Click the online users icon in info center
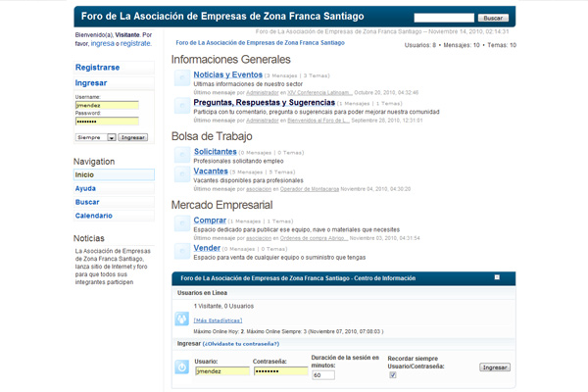This screenshot has width=588, height=392. pyautogui.click(x=181, y=318)
